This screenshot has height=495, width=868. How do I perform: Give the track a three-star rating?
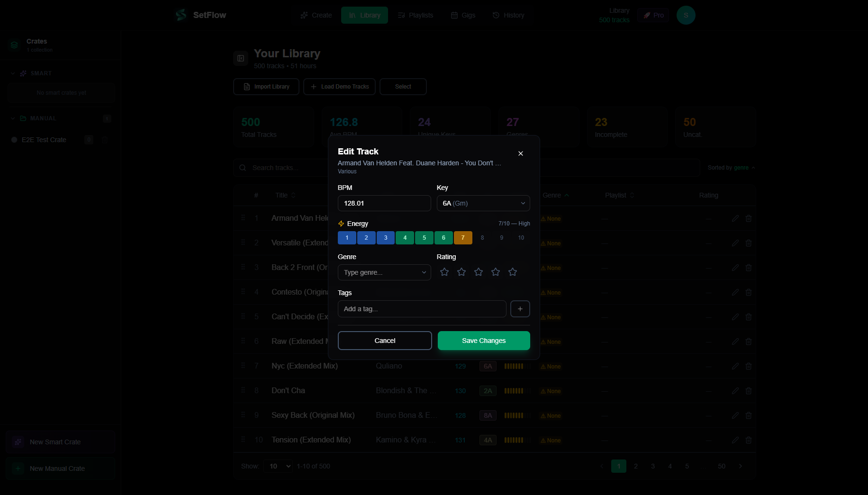478,272
